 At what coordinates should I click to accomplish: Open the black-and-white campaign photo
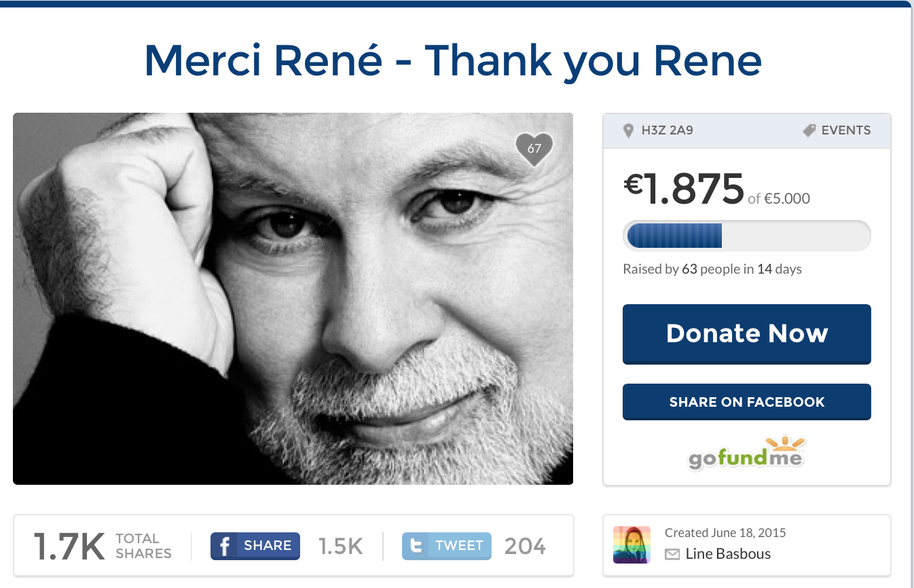tap(293, 299)
